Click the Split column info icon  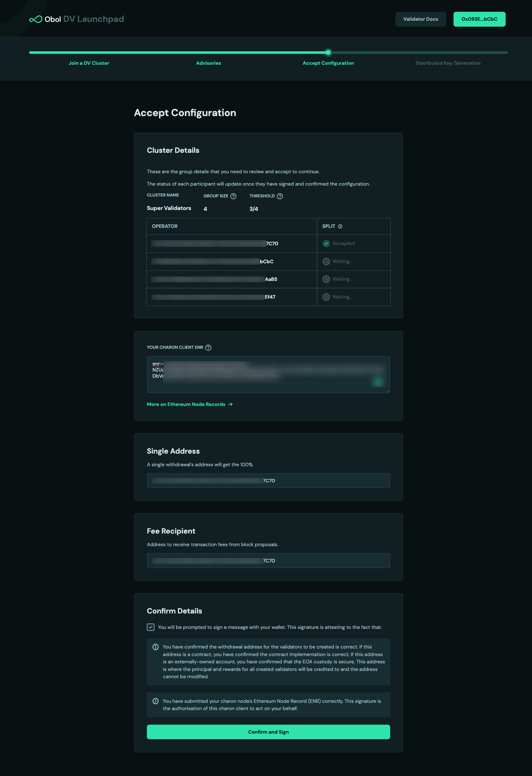click(340, 226)
